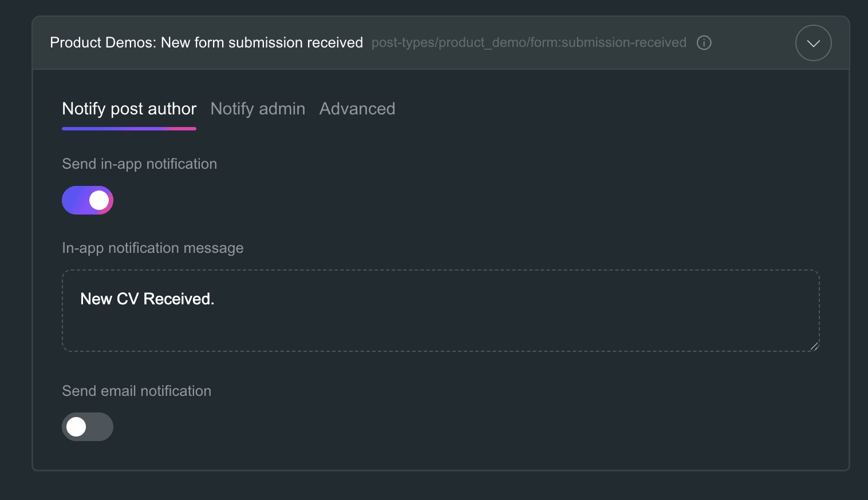Click the post-types/product_demo event key text
The image size is (868, 500).
click(x=528, y=43)
